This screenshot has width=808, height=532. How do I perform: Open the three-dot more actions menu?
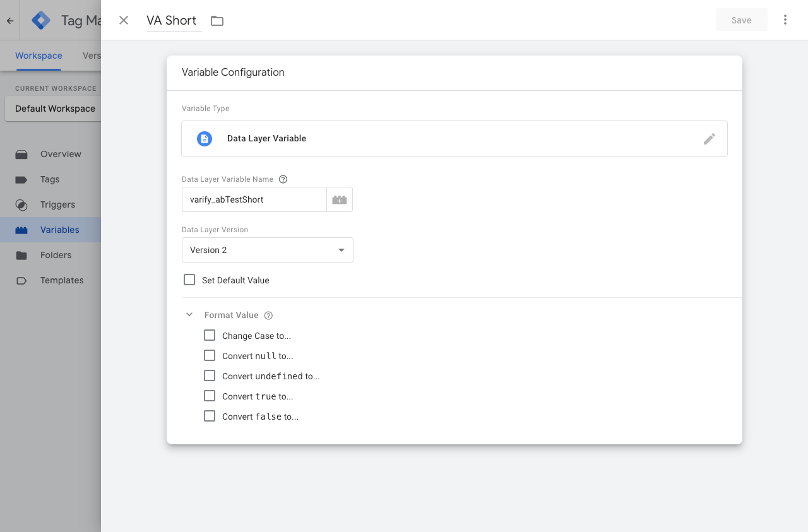785,20
